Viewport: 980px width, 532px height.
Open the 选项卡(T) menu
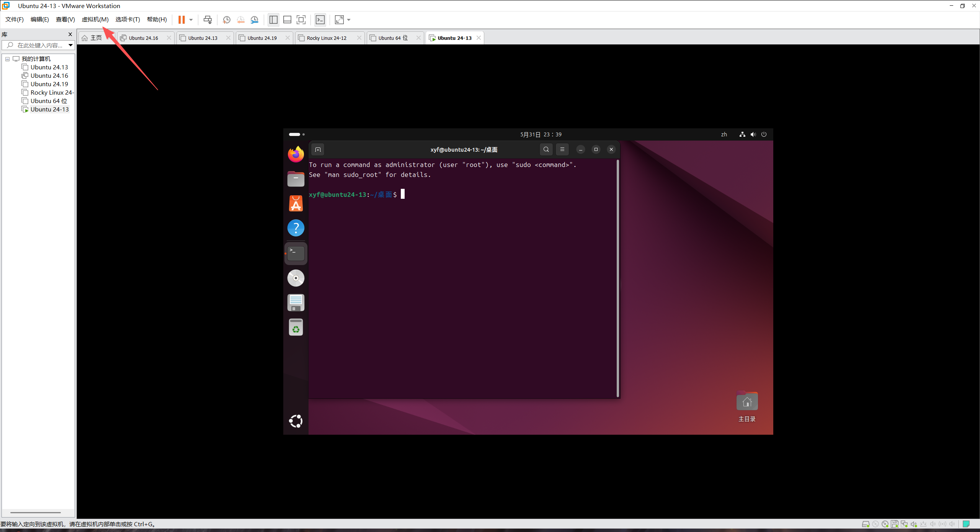[128, 20]
